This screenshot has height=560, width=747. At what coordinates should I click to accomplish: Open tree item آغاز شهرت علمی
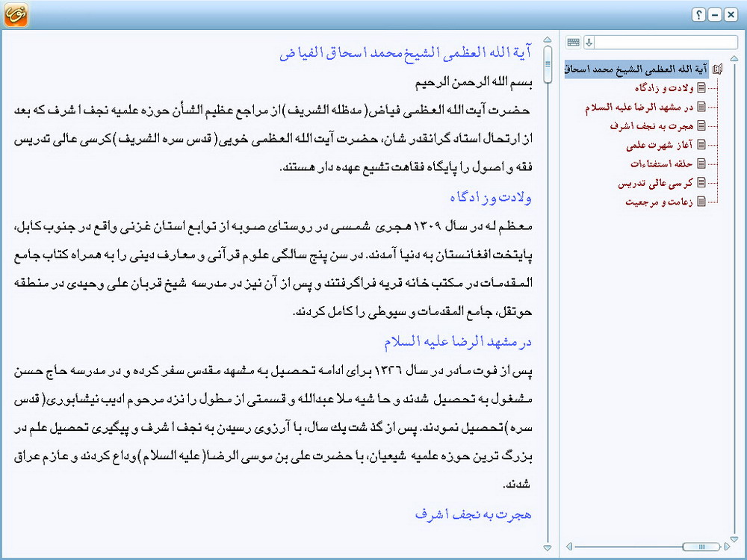660,144
